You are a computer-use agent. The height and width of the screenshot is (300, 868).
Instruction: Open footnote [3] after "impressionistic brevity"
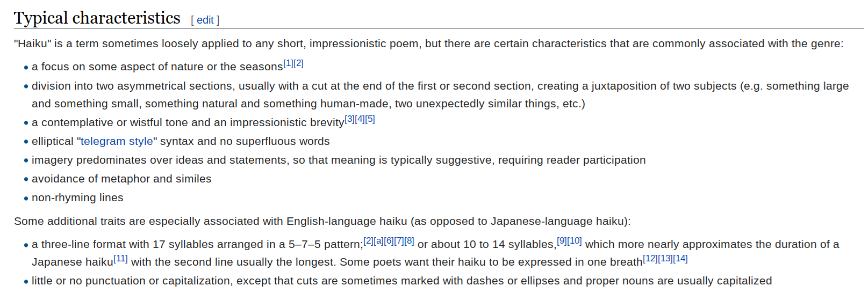click(349, 119)
